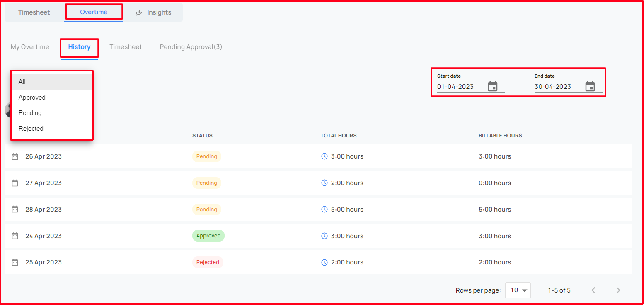
Task: Click the clock icon in the 27 Apr row
Action: (x=324, y=183)
